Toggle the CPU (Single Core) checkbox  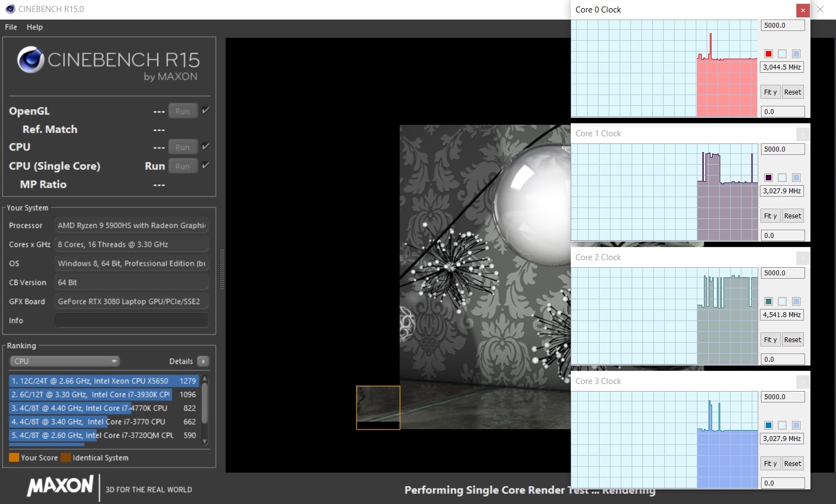205,165
